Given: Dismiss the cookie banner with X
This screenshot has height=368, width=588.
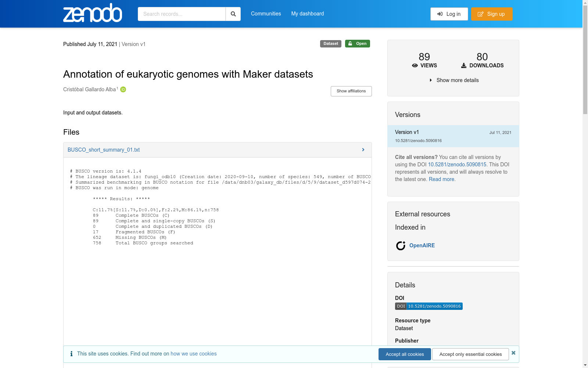Looking at the screenshot, I should tap(513, 353).
